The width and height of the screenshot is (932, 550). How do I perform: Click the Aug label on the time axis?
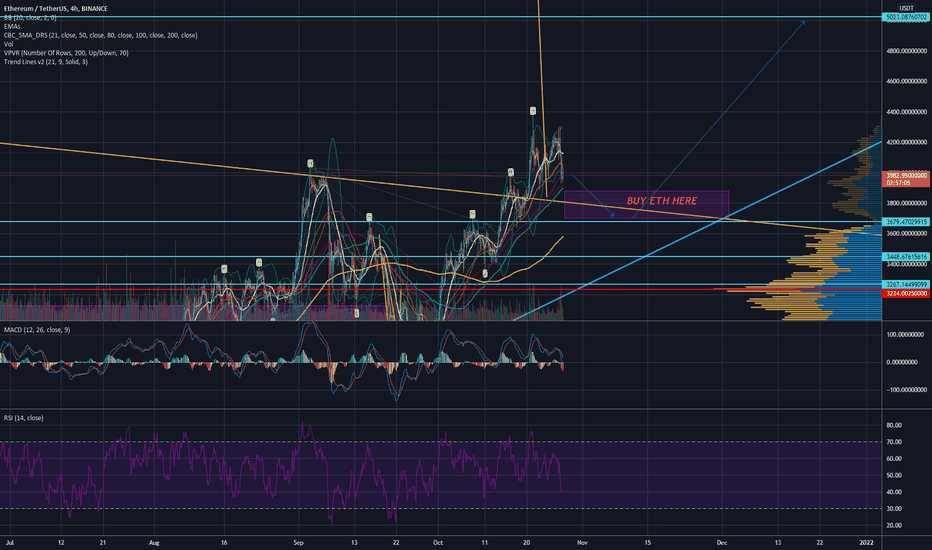155,542
